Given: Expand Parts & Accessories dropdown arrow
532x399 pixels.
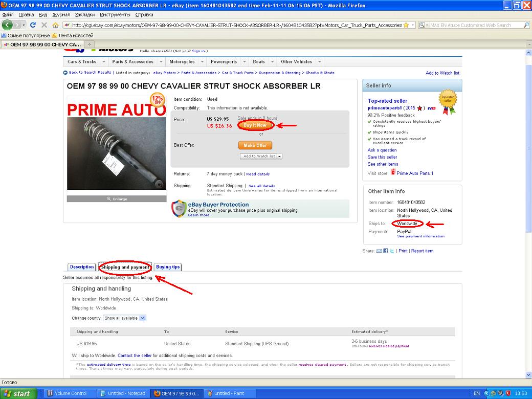Looking at the screenshot, I should pos(161,62).
